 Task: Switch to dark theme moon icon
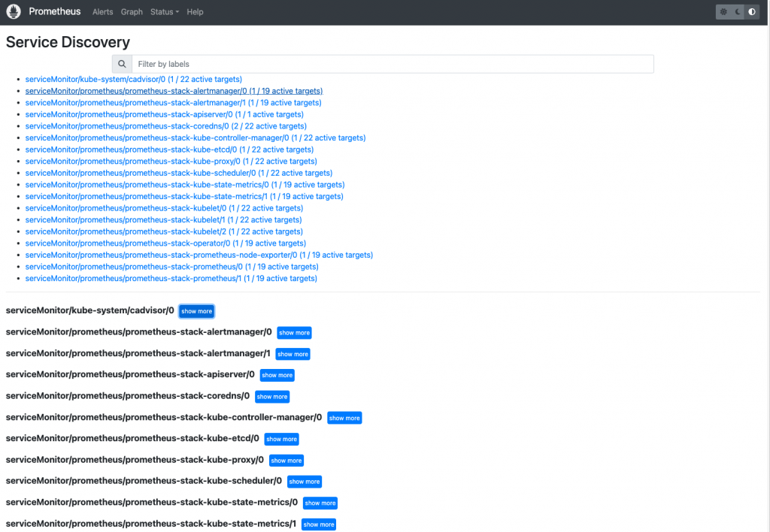point(738,12)
